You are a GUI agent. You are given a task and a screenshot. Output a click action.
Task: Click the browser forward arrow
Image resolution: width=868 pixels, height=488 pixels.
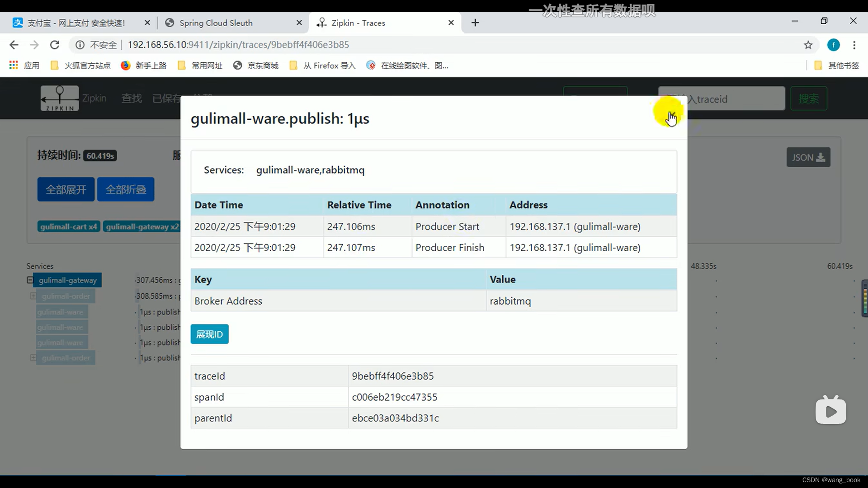pos(34,45)
